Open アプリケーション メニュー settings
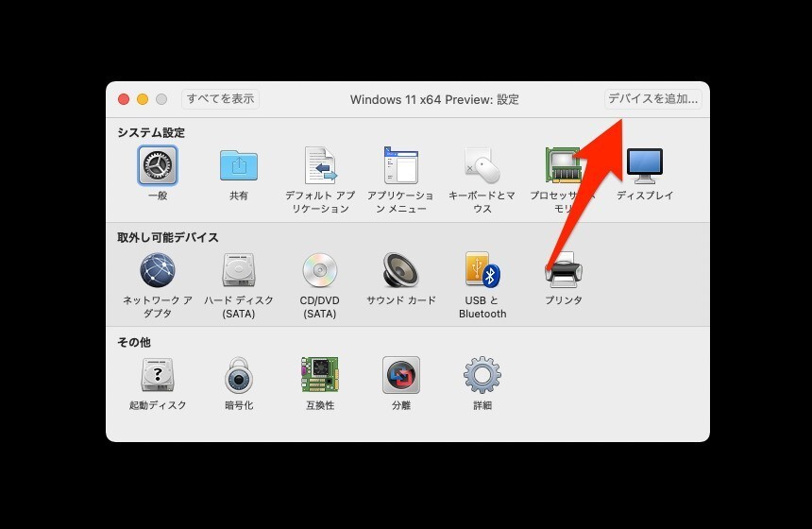Image resolution: width=812 pixels, height=529 pixels. [x=401, y=165]
